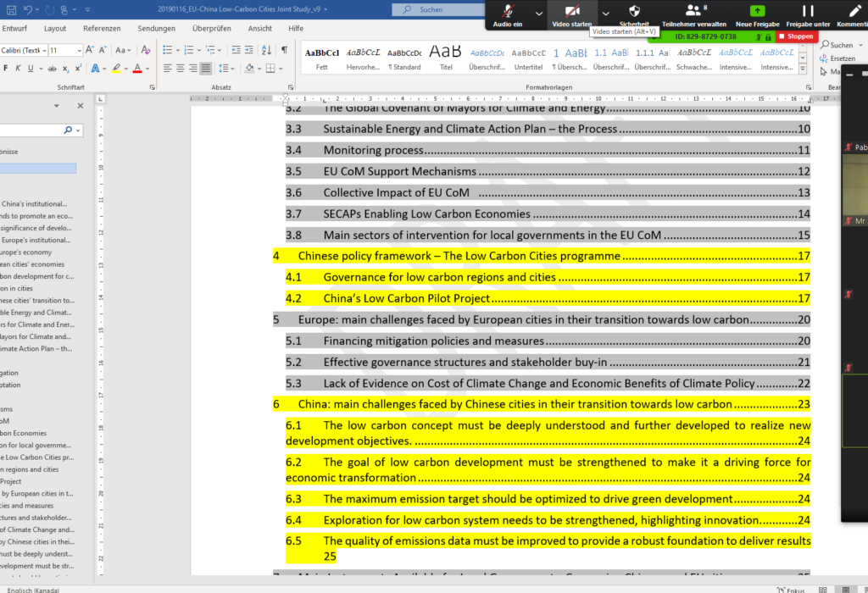868x593 pixels.
Task: Open the font size dropdown
Action: click(x=78, y=51)
